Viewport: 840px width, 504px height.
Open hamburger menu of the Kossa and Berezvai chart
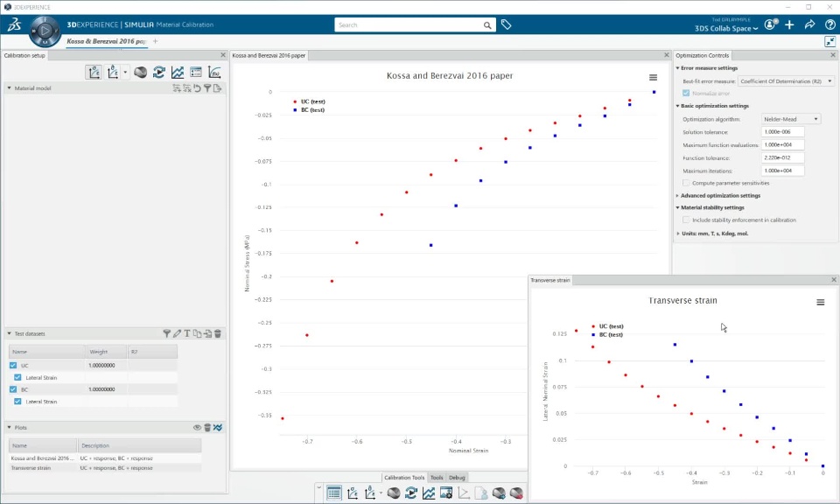(653, 78)
